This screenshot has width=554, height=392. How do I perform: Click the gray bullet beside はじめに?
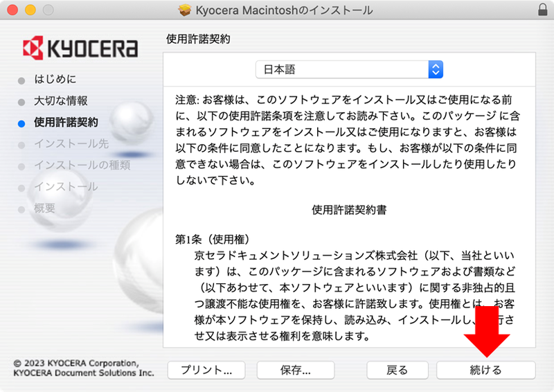point(21,80)
